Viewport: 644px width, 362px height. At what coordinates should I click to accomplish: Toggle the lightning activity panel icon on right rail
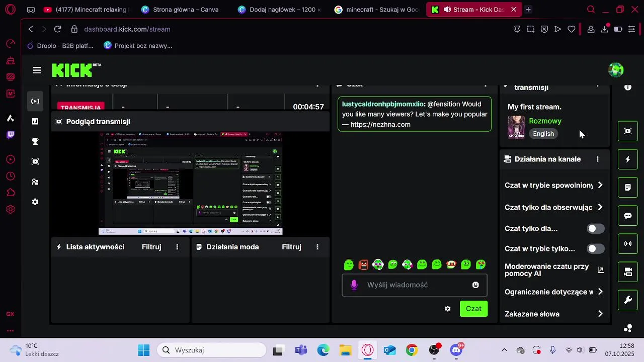click(628, 159)
